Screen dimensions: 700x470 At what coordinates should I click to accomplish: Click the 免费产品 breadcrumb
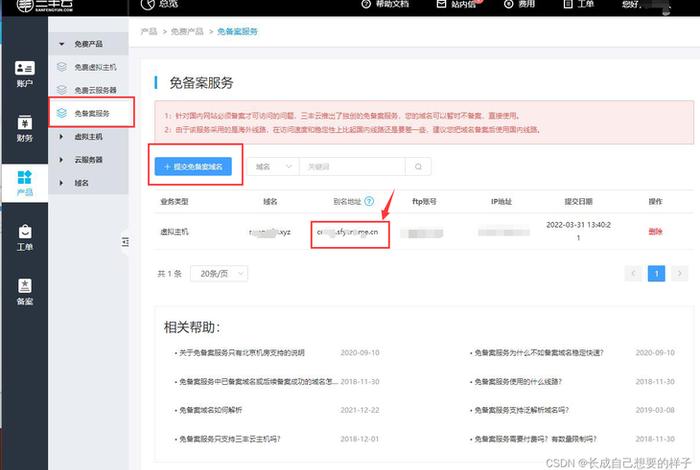(187, 31)
